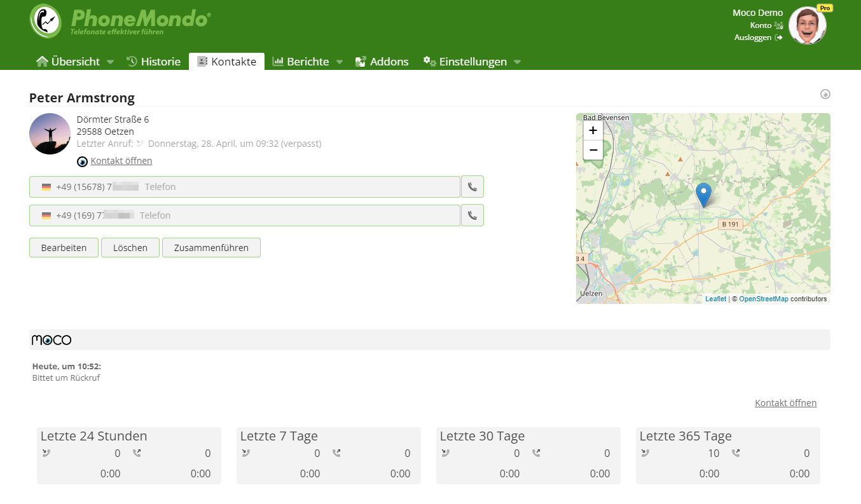The image size is (861, 504).
Task: Expand the Einstellungen dropdown arrow
Action: pos(517,62)
